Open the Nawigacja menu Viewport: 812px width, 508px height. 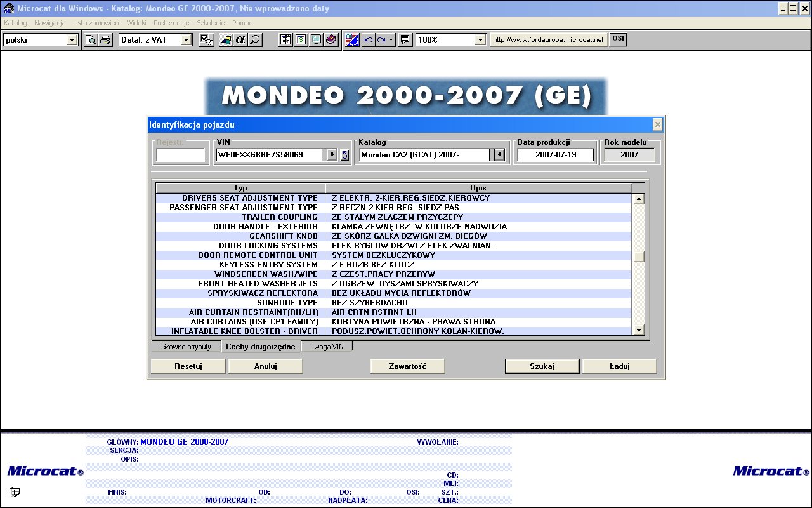(50, 23)
